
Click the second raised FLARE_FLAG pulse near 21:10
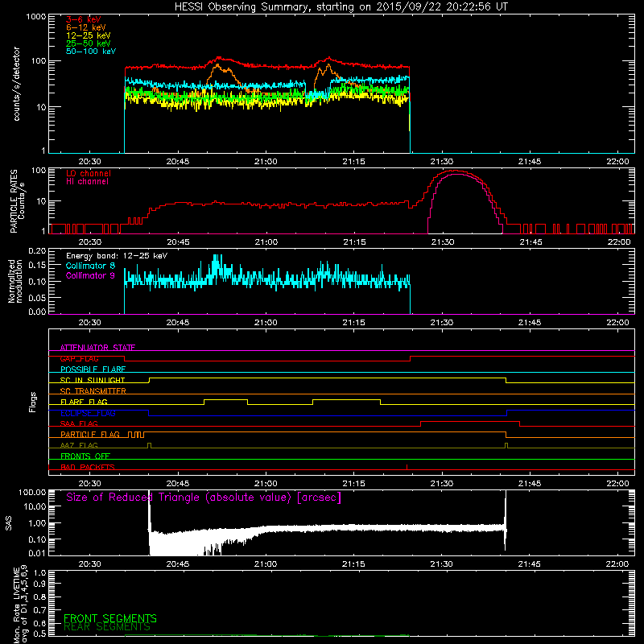coord(346,400)
